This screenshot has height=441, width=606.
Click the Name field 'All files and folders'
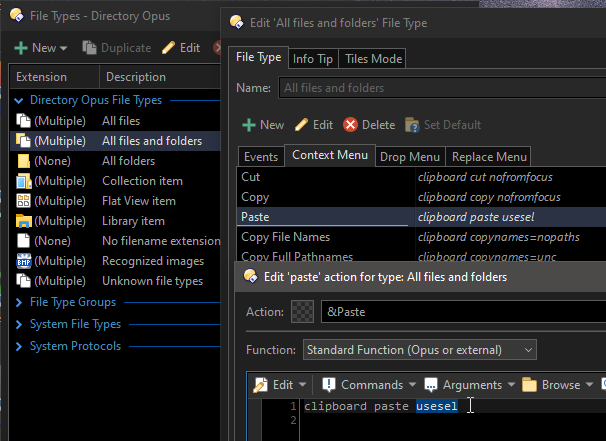[442, 88]
